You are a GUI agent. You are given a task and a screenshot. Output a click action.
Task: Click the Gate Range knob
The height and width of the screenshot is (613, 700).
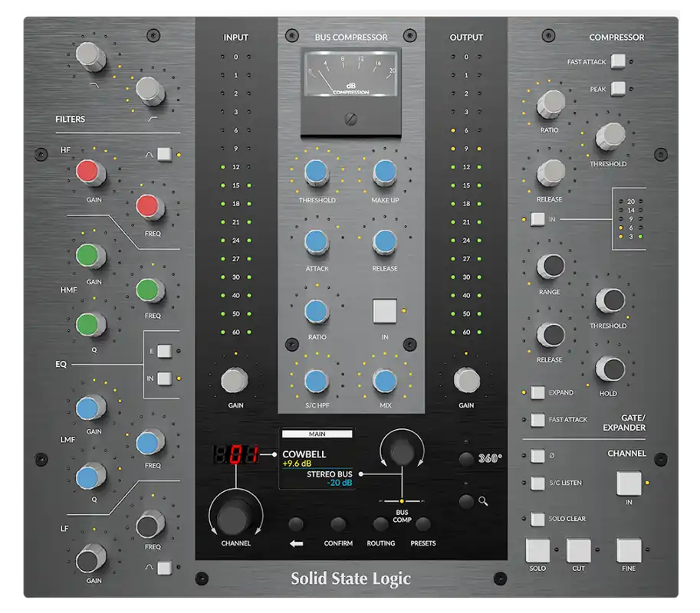click(551, 266)
